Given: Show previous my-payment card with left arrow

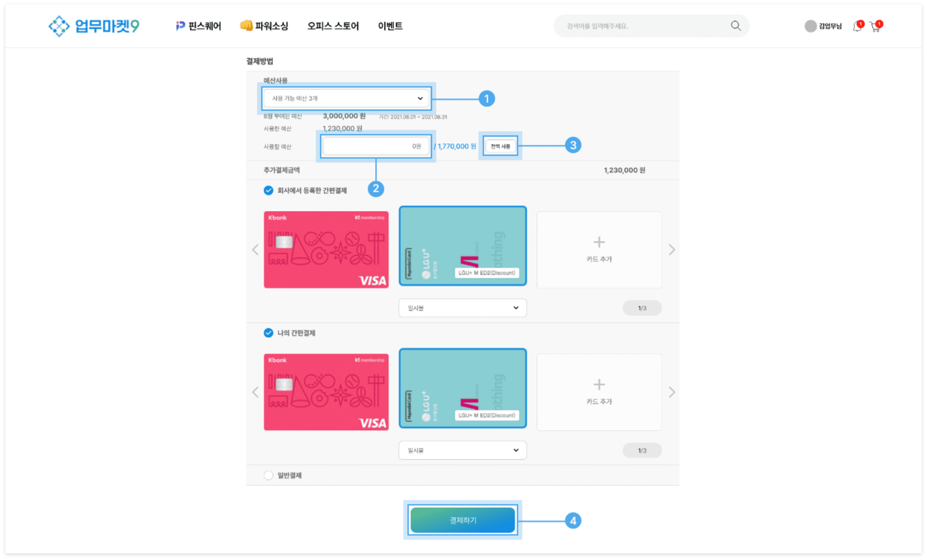Looking at the screenshot, I should click(x=255, y=392).
